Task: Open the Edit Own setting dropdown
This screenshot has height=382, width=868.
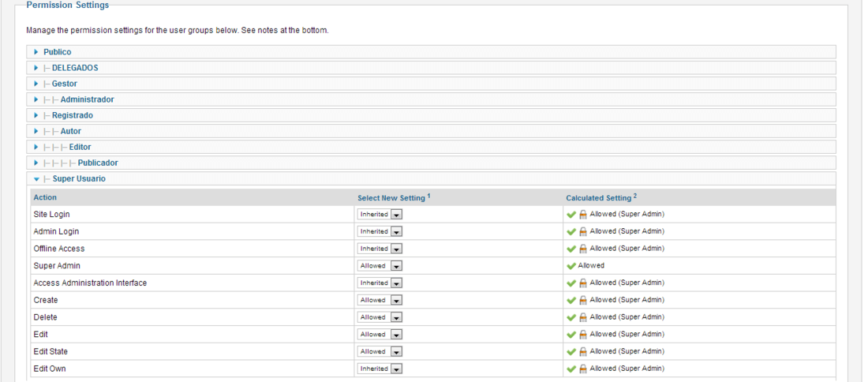Action: click(x=380, y=369)
